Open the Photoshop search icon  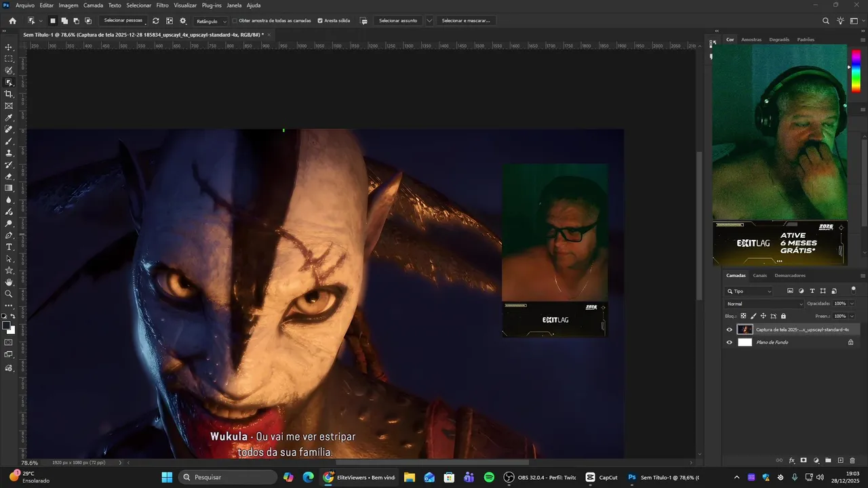[x=825, y=21]
